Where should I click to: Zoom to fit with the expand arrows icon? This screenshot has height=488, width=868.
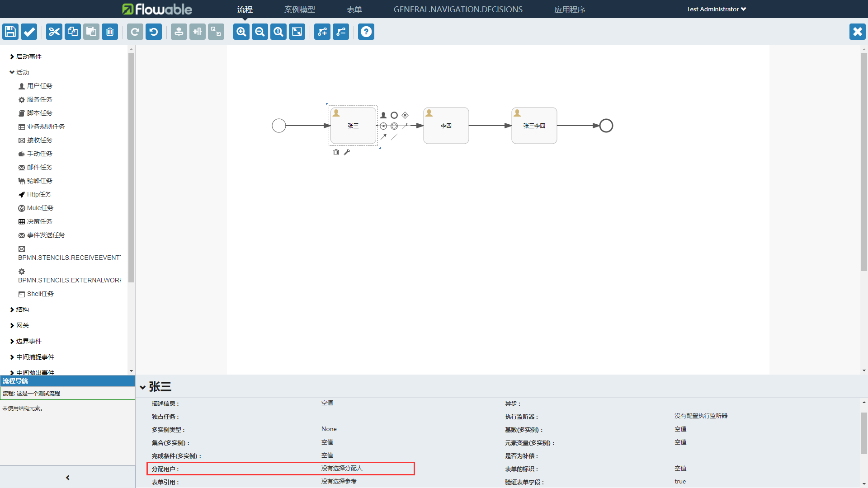click(297, 32)
